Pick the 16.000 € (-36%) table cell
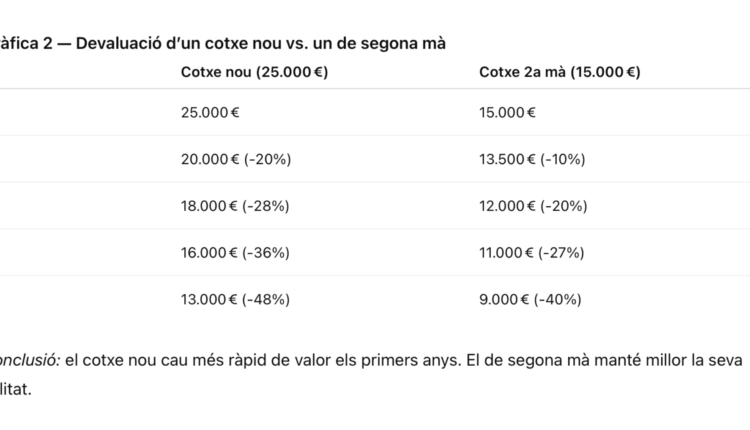 [x=235, y=252]
